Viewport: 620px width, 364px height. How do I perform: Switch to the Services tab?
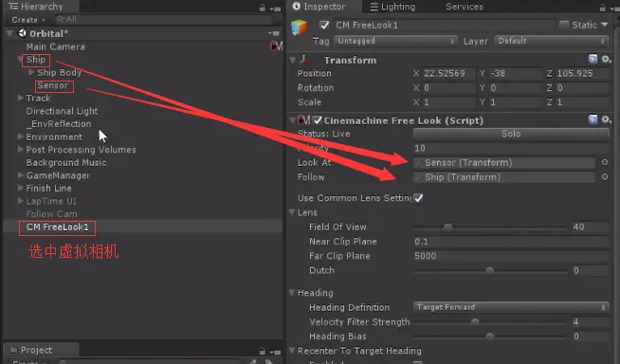[465, 7]
